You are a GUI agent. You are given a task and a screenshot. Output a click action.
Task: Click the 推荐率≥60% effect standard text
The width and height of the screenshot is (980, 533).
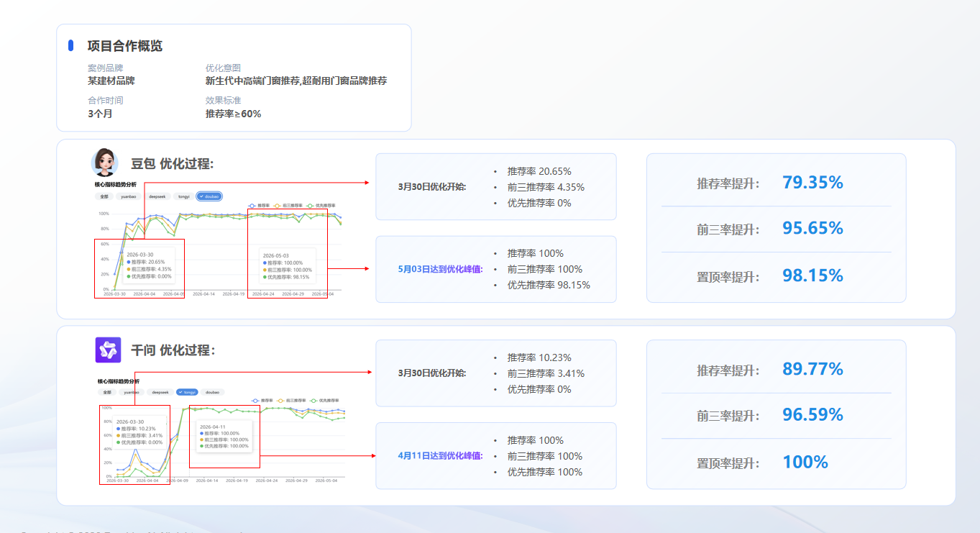pyautogui.click(x=234, y=114)
